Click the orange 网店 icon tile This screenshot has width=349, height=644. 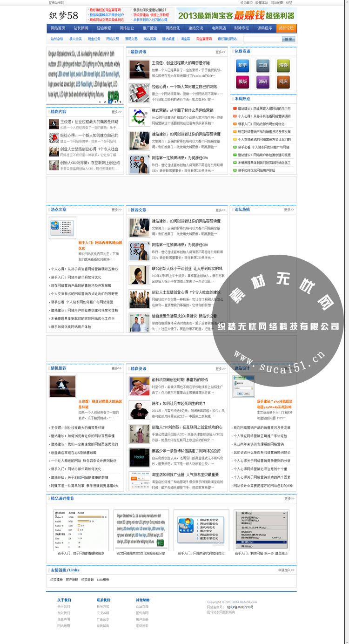283,82
